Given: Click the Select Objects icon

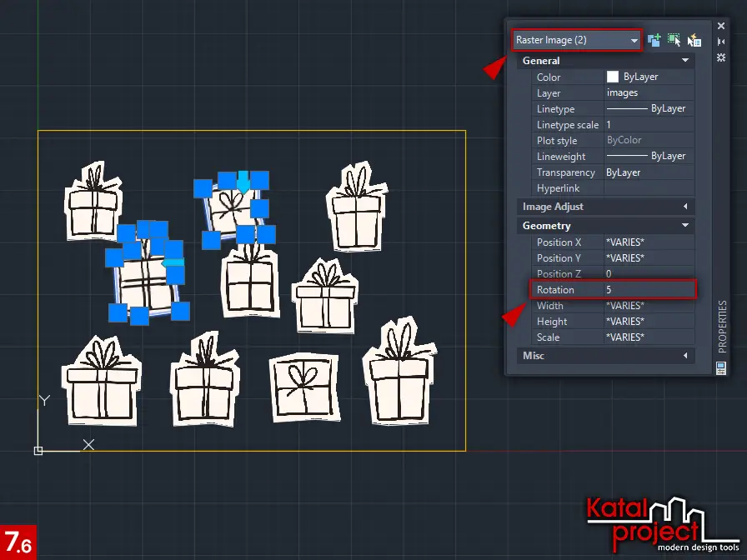Looking at the screenshot, I should tap(674, 40).
